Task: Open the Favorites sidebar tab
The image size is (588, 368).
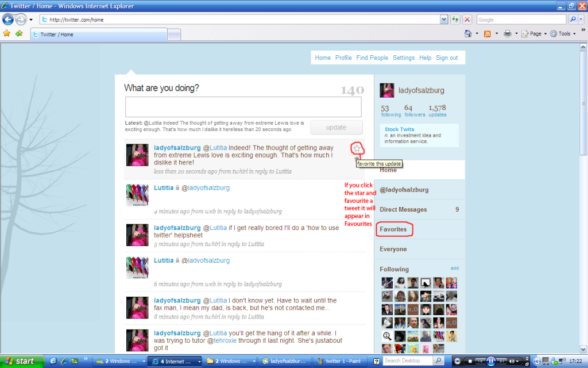Action: pos(419,229)
